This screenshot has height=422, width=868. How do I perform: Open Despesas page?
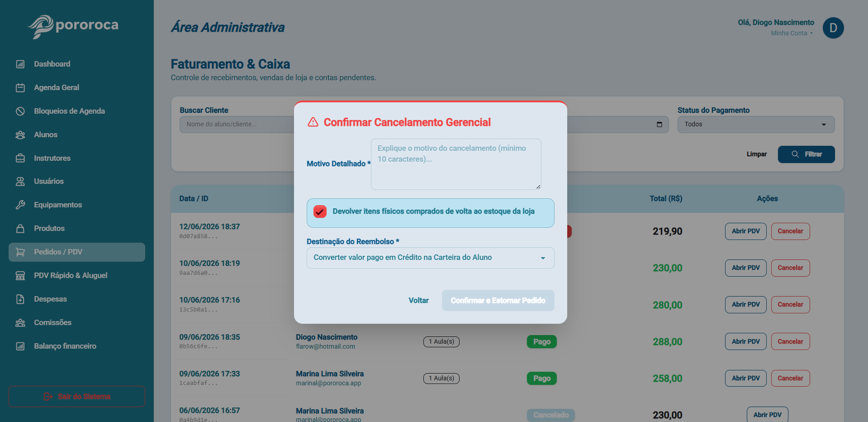pyautogui.click(x=77, y=299)
